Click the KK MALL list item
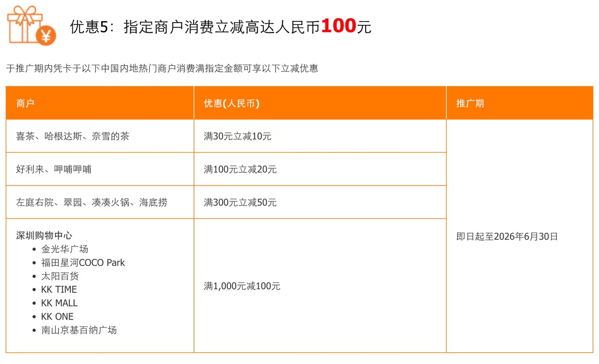Viewport: 599px width, 364px height. [x=59, y=303]
